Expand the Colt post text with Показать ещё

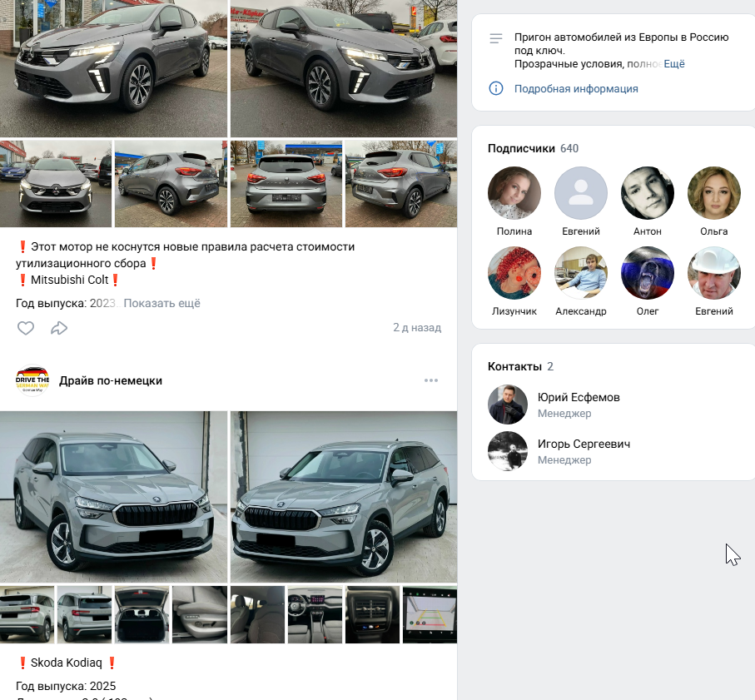pyautogui.click(x=161, y=303)
